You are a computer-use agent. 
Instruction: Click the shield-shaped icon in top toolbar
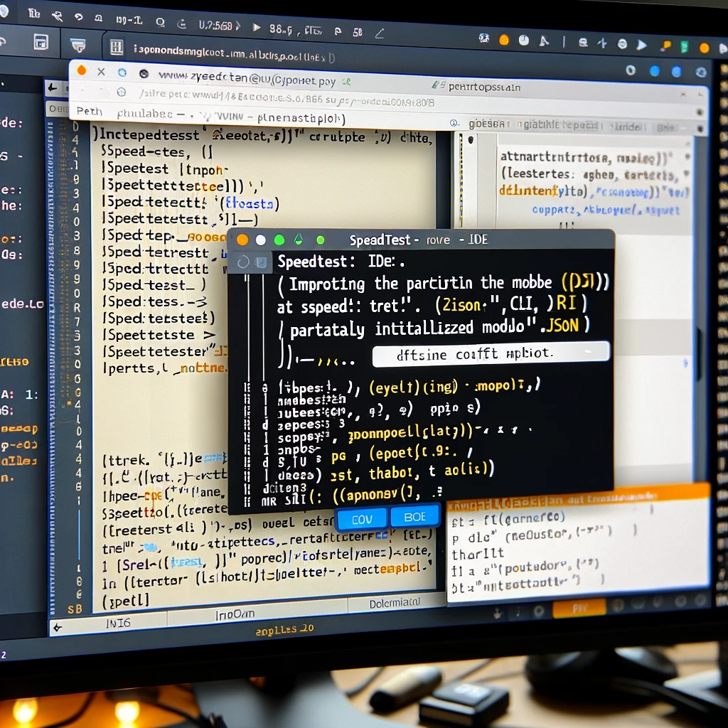tap(77, 44)
